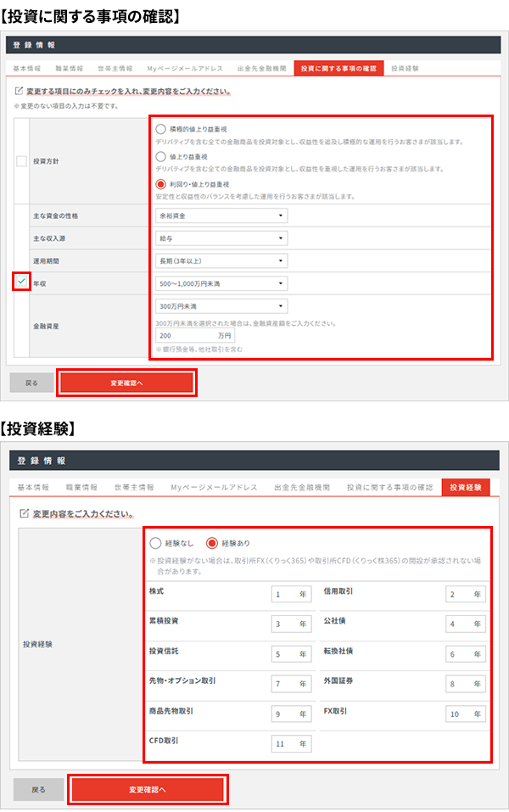Click the 商品先物取引 years field
The image size is (509, 812).
click(x=291, y=714)
